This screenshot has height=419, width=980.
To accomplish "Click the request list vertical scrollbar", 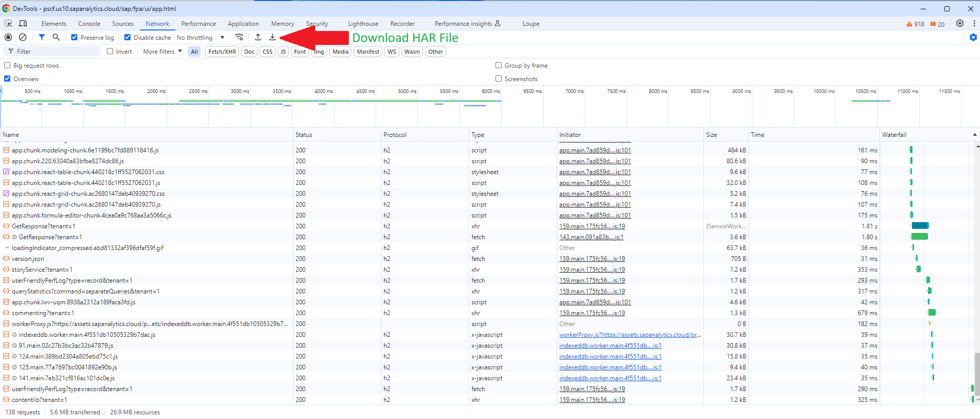I will coord(977,374).
